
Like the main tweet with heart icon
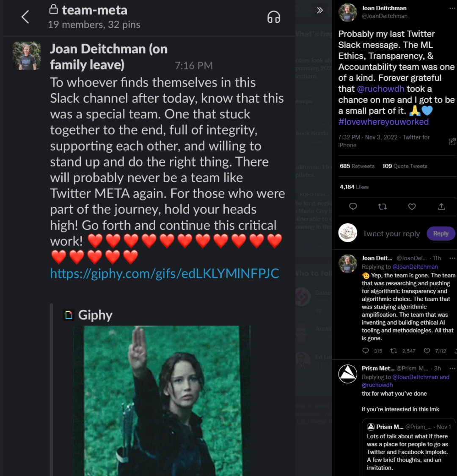tap(412, 207)
